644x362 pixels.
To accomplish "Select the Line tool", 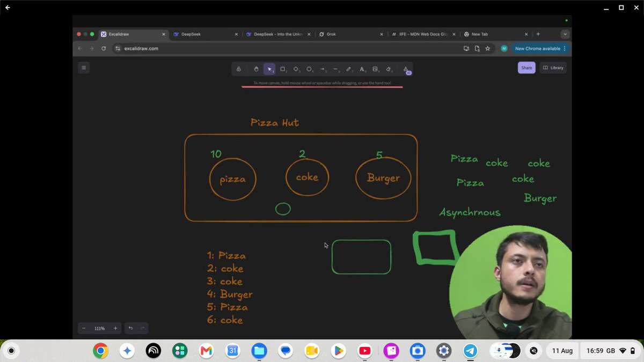I will pos(335,69).
